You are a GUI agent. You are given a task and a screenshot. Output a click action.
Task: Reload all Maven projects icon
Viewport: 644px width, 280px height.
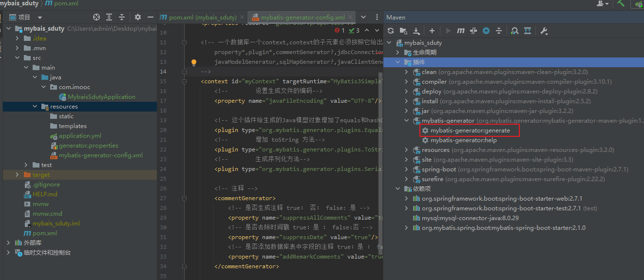(391, 31)
